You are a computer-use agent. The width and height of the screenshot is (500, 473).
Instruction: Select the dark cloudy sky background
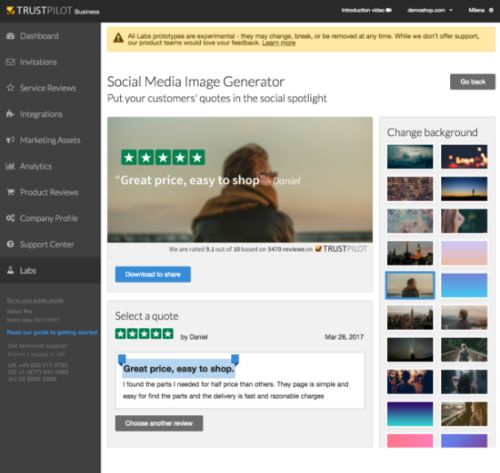click(x=410, y=157)
